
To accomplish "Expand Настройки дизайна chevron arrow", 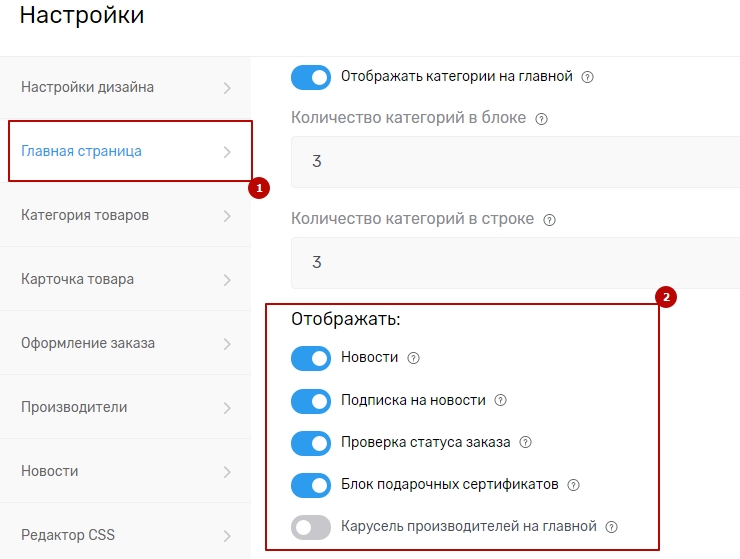I will tap(227, 88).
